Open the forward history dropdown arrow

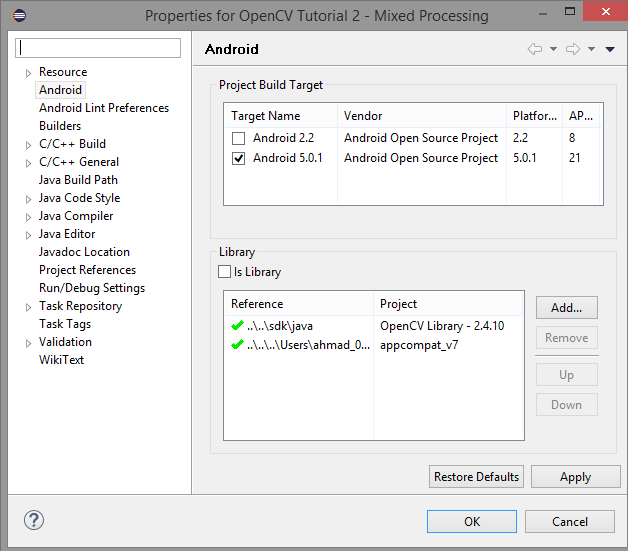point(591,49)
